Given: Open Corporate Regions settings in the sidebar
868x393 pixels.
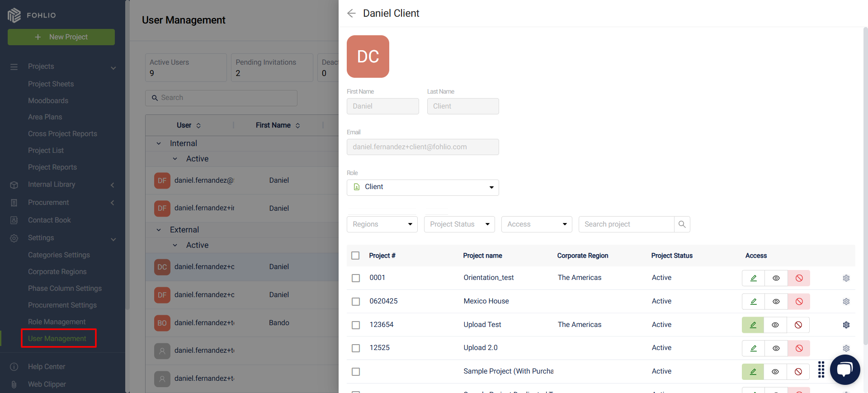Looking at the screenshot, I should tap(57, 272).
